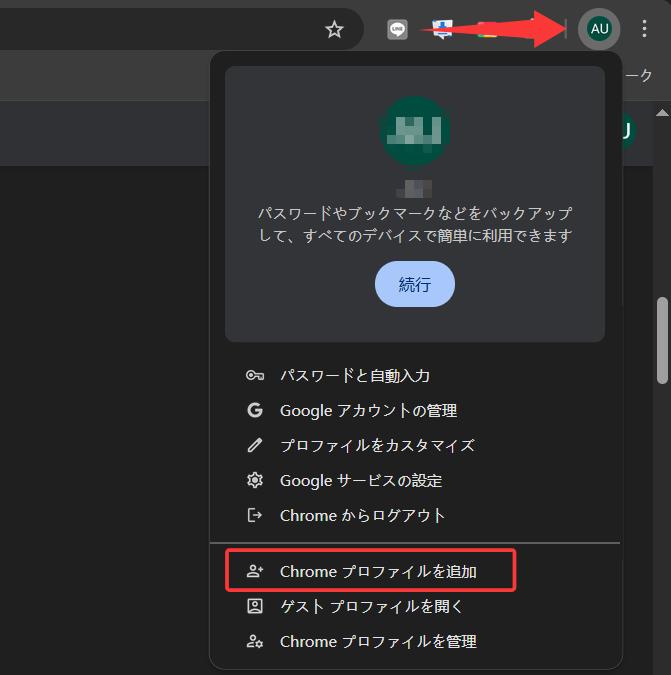This screenshot has height=675, width=671.
Task: Open the Chrome three-dot menu
Action: tap(644, 29)
